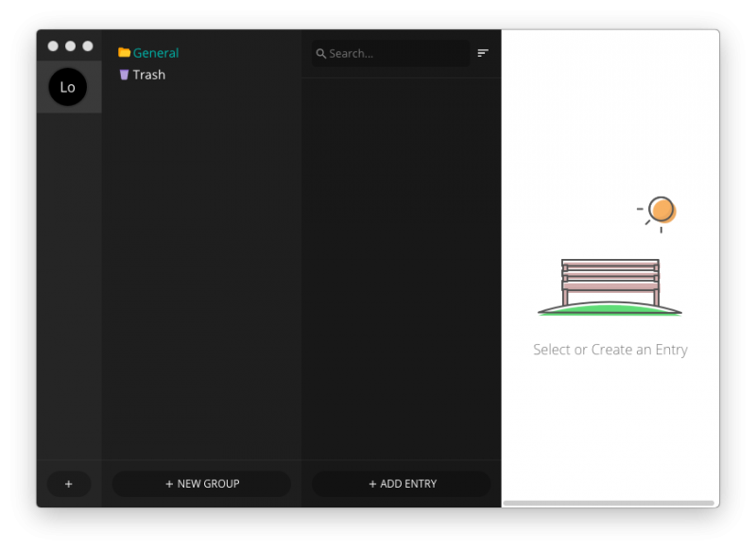Add a new vault with plus button
This screenshot has height=550, width=756.
(68, 484)
